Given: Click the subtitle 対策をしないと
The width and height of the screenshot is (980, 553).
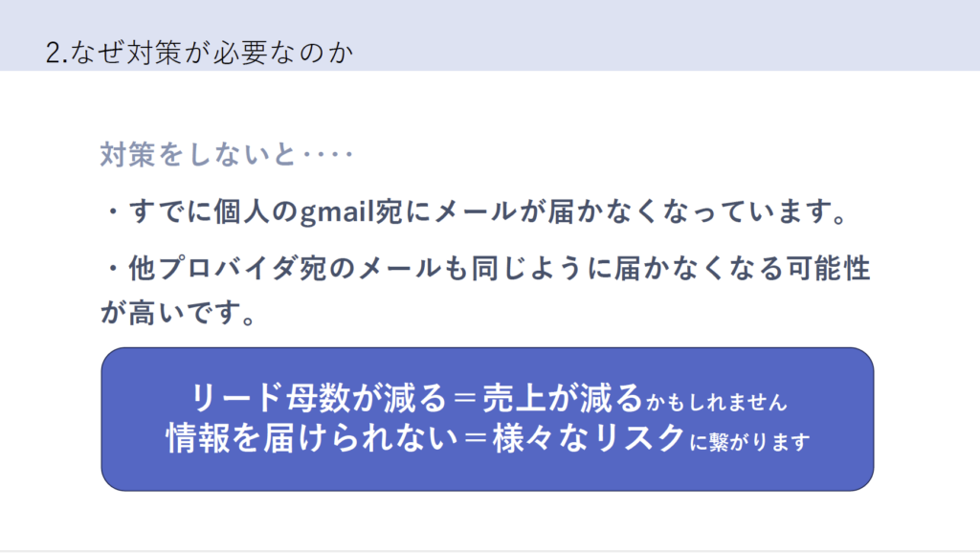Looking at the screenshot, I should (198, 154).
